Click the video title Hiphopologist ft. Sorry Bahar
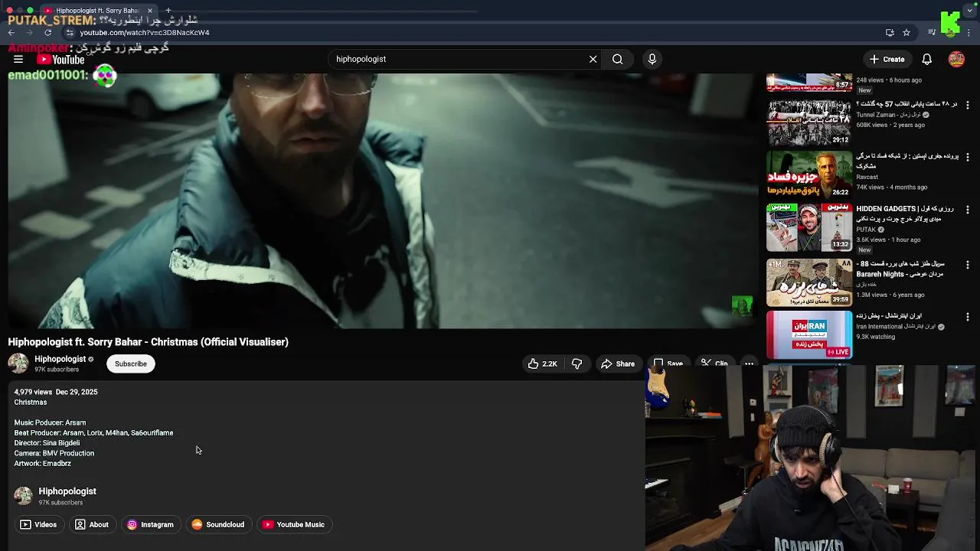 [x=148, y=342]
